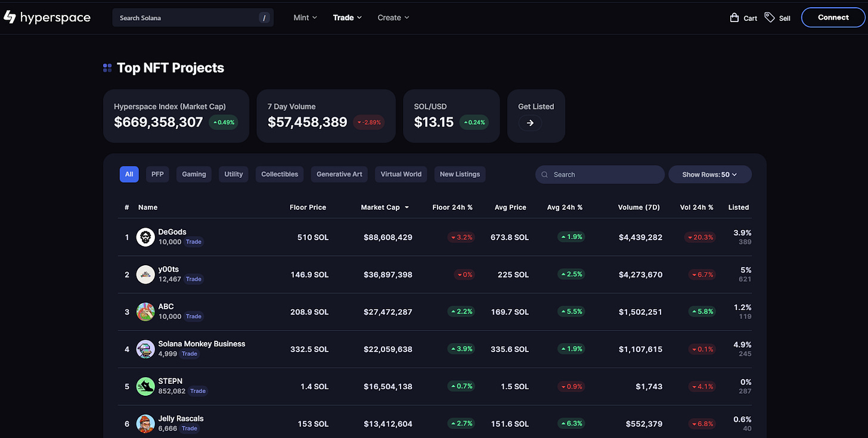The image size is (868, 438).
Task: Click the Get Listed card
Action: pyautogui.click(x=536, y=116)
